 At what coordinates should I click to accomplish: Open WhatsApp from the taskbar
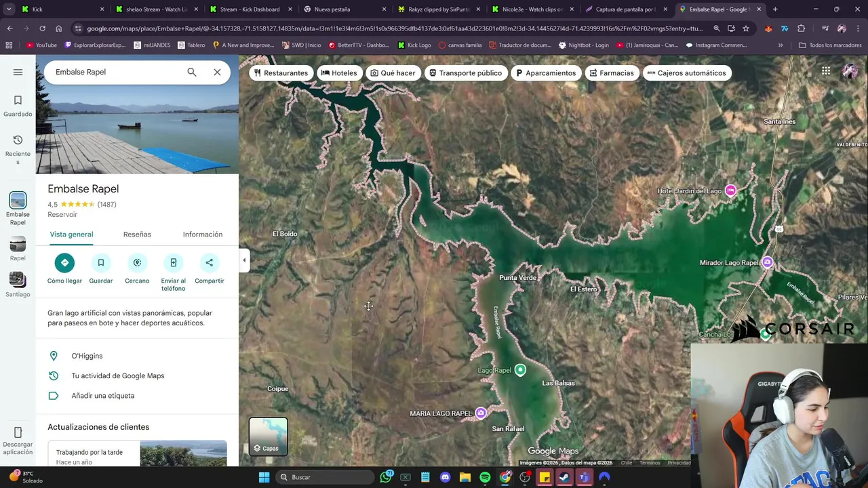[386, 477]
